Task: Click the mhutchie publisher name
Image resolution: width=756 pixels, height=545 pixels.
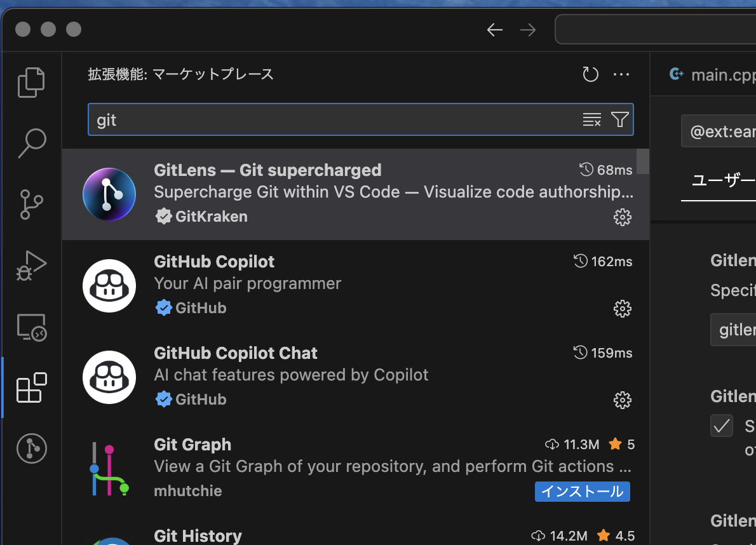Action: (x=188, y=491)
